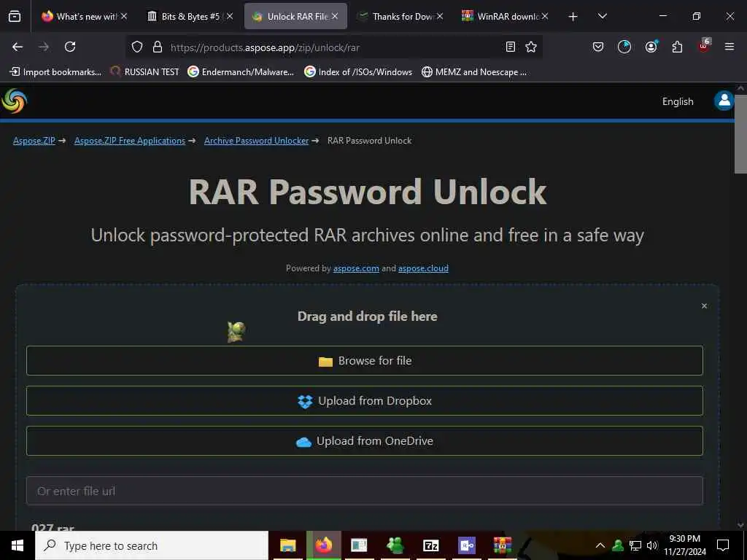
Task: Click the Type here to search box
Action: pyautogui.click(x=152, y=545)
